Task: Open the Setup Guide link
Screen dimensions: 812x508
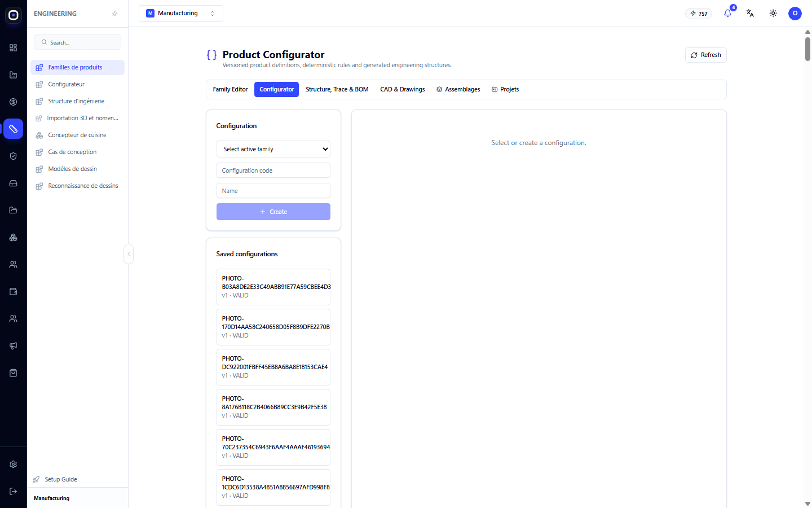Action: pos(55,479)
